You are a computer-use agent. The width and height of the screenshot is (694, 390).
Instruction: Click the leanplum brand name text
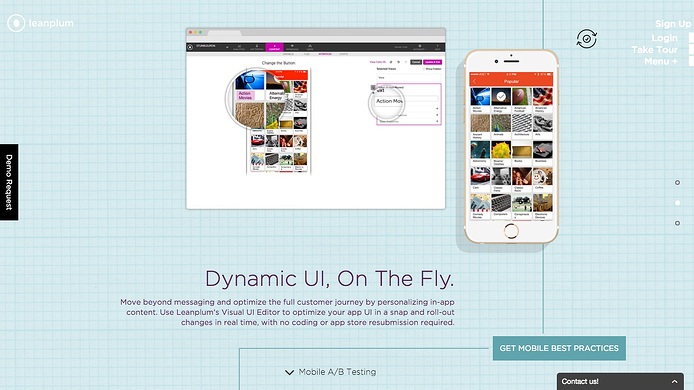click(x=51, y=23)
